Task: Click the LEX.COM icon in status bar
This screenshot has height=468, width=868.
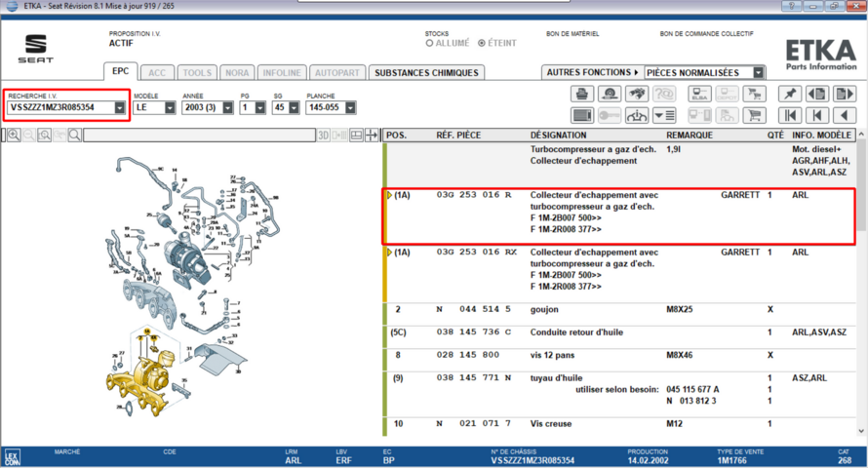Action: [x=12, y=457]
